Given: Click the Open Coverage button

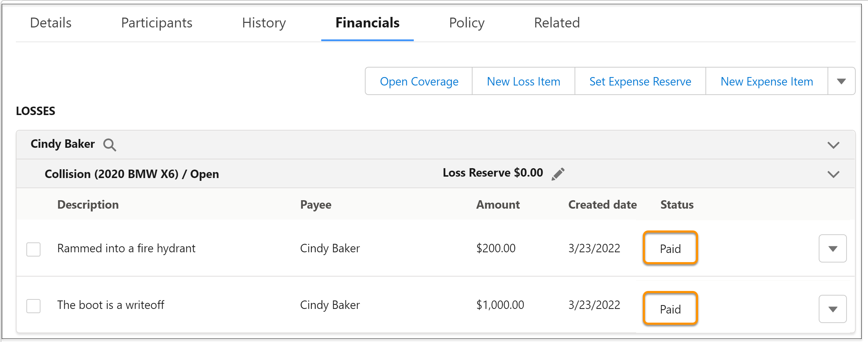Looking at the screenshot, I should (419, 81).
